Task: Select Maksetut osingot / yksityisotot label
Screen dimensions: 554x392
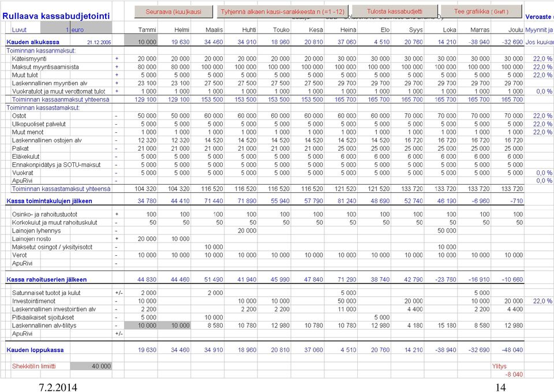Action: [53, 247]
